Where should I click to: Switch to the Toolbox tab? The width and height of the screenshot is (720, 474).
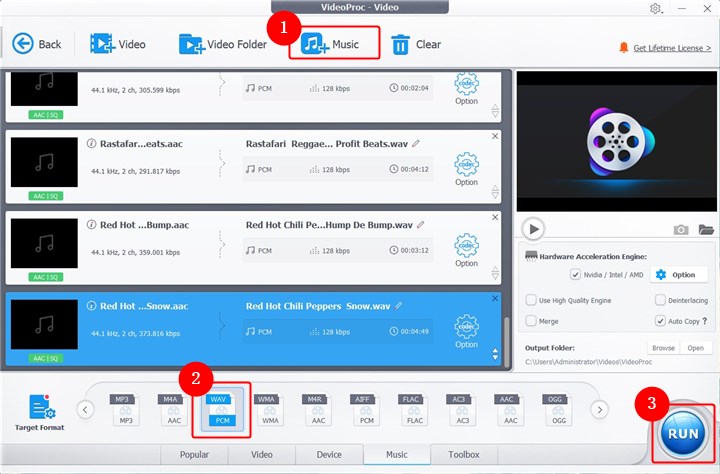pyautogui.click(x=464, y=454)
